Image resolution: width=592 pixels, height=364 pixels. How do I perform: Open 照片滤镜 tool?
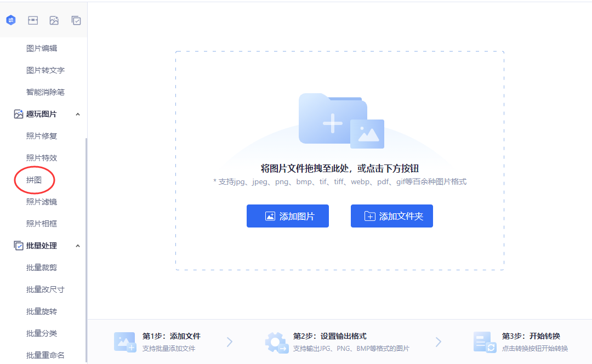coord(42,202)
